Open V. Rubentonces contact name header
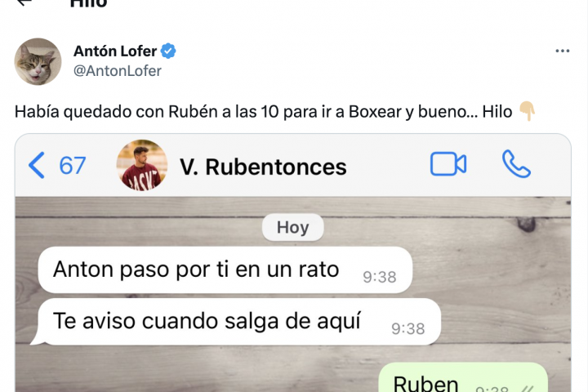The width and height of the screenshot is (588, 392). (263, 167)
